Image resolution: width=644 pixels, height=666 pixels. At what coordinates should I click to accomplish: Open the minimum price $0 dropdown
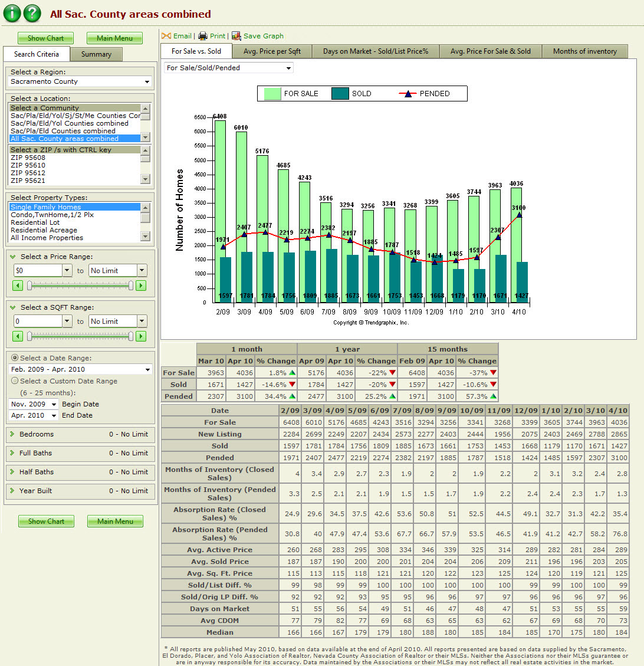click(x=67, y=270)
